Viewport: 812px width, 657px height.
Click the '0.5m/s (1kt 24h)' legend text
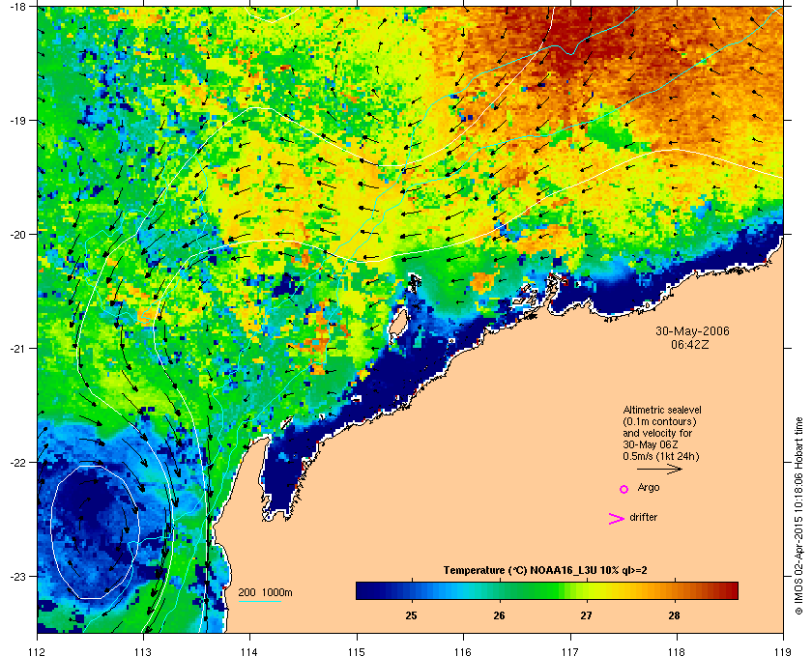tap(661, 457)
